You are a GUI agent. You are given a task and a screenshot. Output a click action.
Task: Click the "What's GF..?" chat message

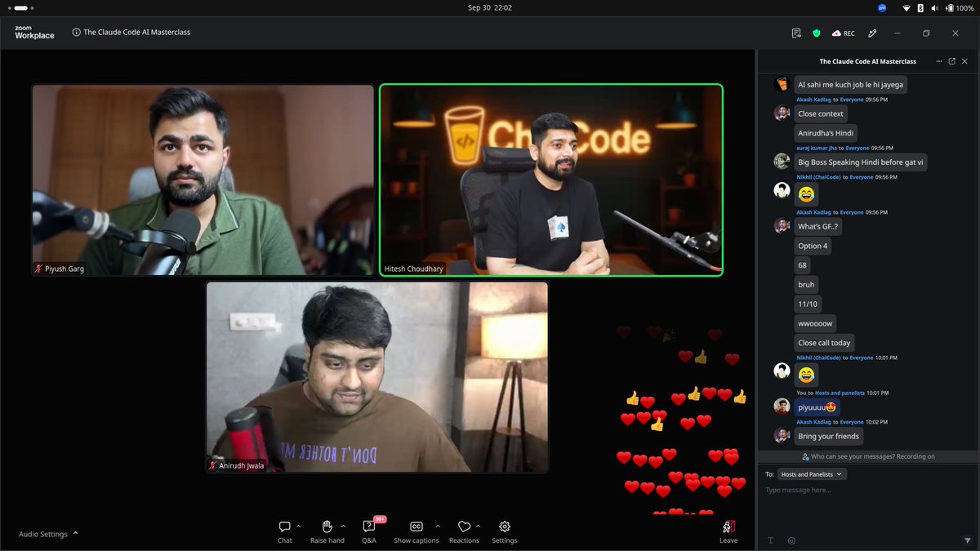tap(818, 226)
